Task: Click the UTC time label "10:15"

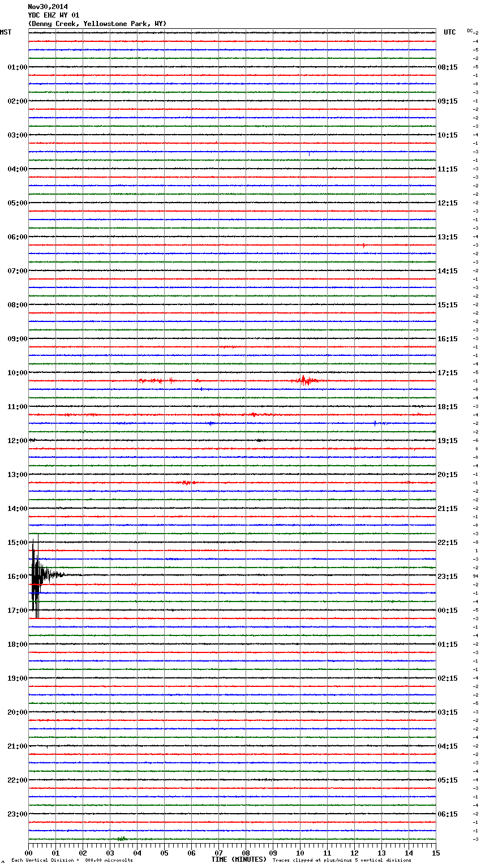Action: [448, 135]
